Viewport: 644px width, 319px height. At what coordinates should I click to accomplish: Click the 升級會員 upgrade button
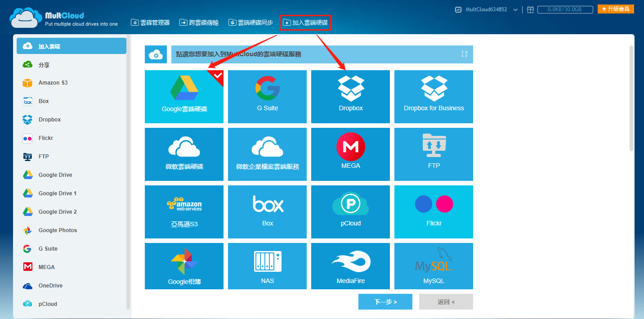616,9
